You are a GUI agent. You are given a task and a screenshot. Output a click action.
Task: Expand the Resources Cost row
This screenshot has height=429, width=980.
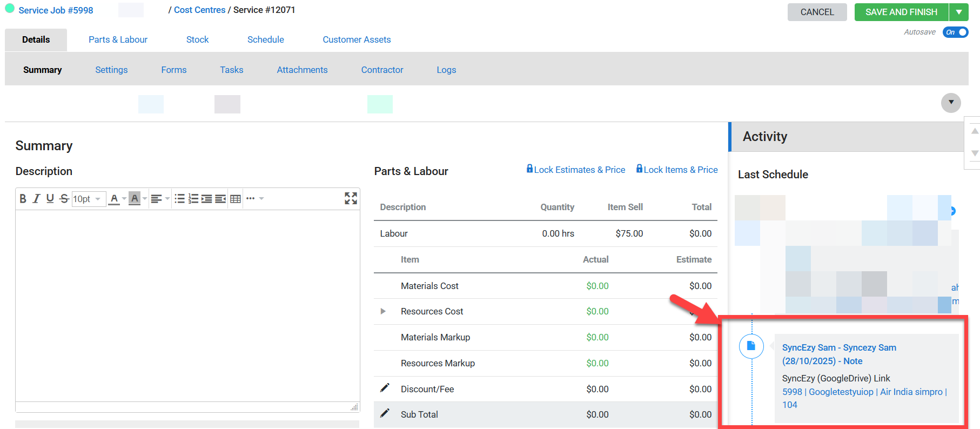click(383, 311)
